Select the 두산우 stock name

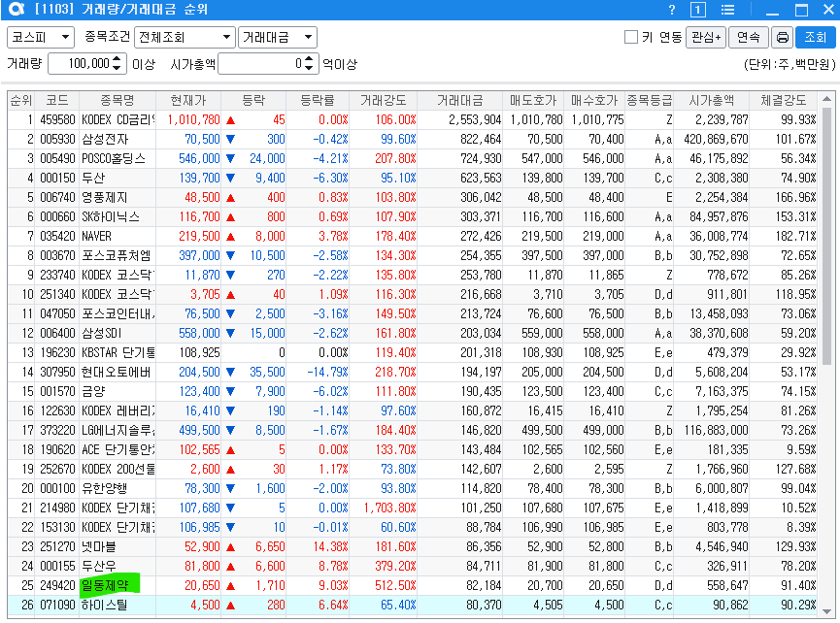pos(99,566)
